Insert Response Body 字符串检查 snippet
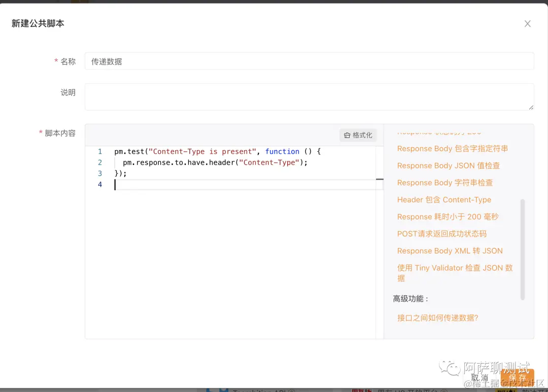This screenshot has height=392, width=548. tap(445, 183)
